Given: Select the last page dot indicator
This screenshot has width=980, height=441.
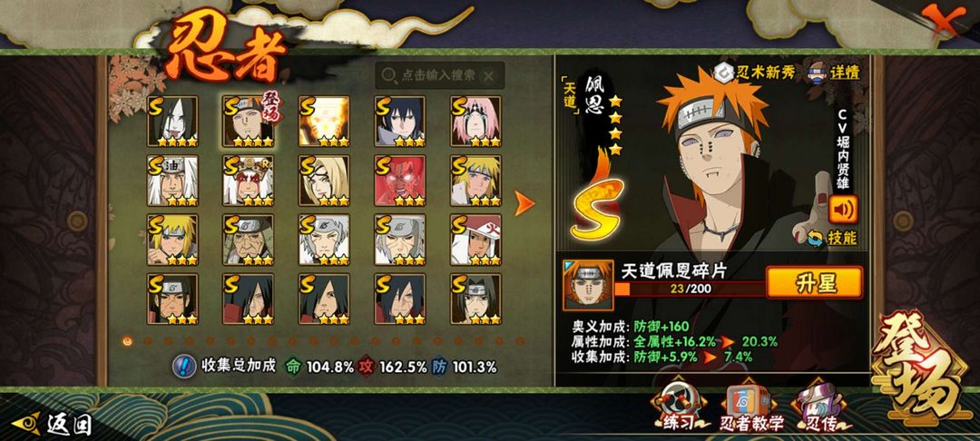Looking at the screenshot, I should [520, 341].
